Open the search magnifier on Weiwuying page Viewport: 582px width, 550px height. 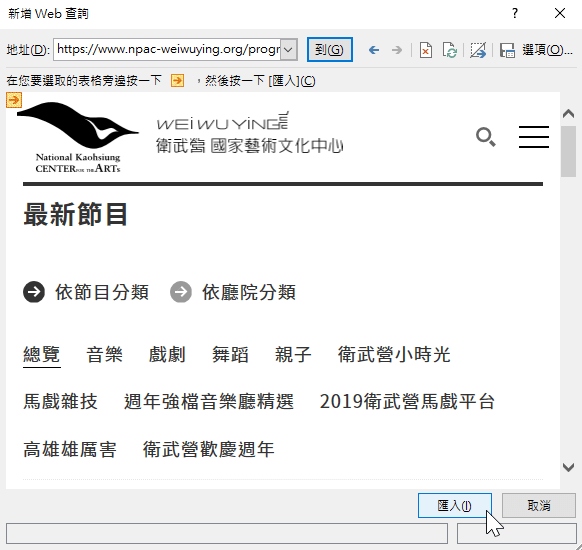[x=485, y=137]
